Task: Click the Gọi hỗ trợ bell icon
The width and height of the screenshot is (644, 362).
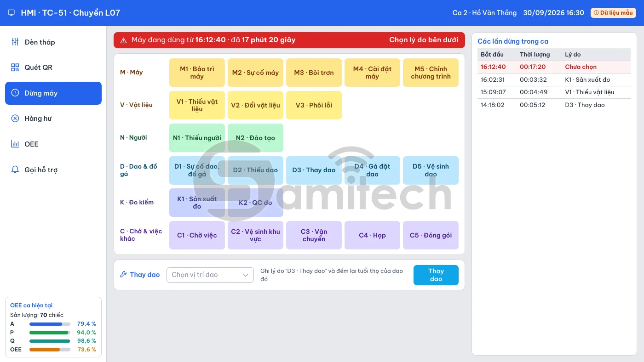Action: [x=15, y=170]
